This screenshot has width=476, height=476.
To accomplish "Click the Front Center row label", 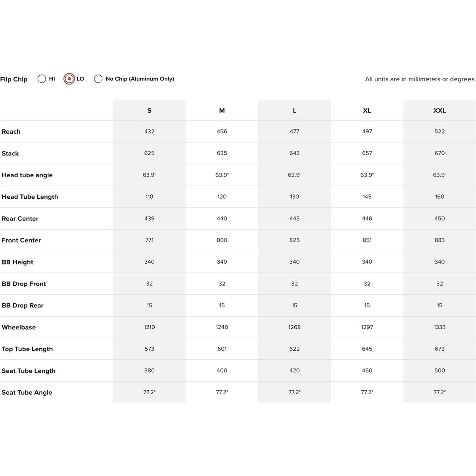I will click(21, 240).
